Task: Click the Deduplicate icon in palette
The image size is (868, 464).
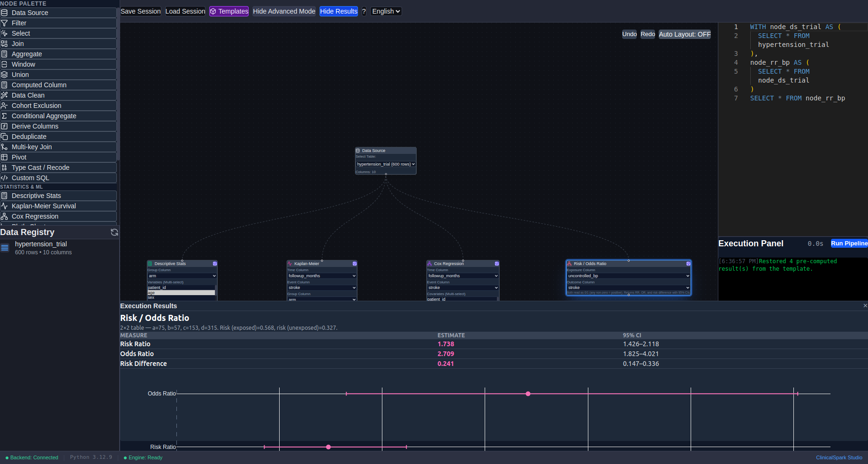Action: click(4, 137)
